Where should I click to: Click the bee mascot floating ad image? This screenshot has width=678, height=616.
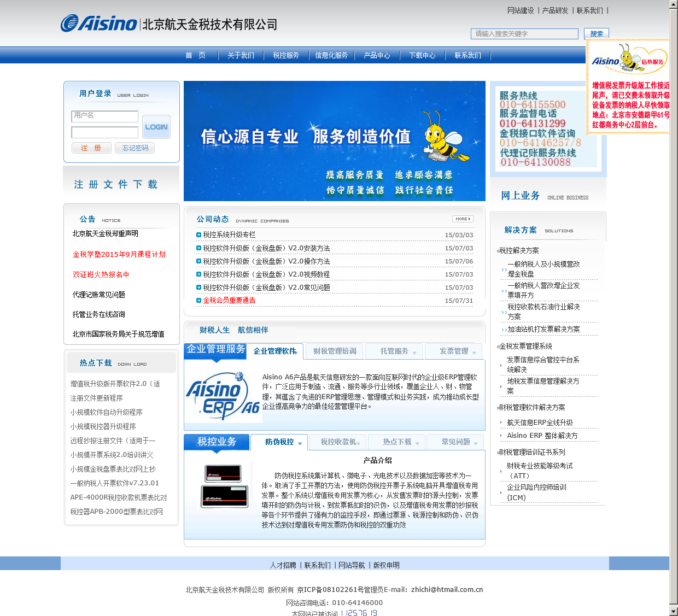click(x=628, y=86)
